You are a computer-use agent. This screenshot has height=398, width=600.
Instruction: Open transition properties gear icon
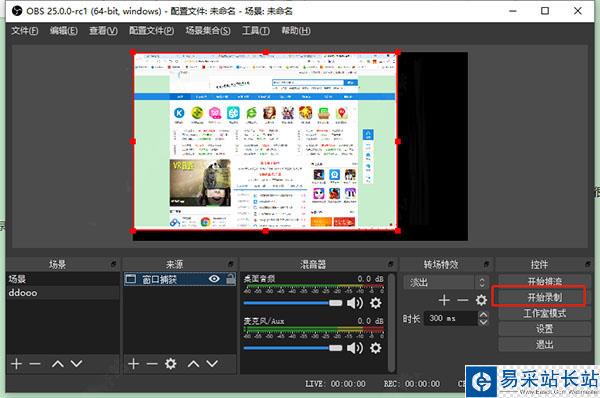tap(481, 300)
